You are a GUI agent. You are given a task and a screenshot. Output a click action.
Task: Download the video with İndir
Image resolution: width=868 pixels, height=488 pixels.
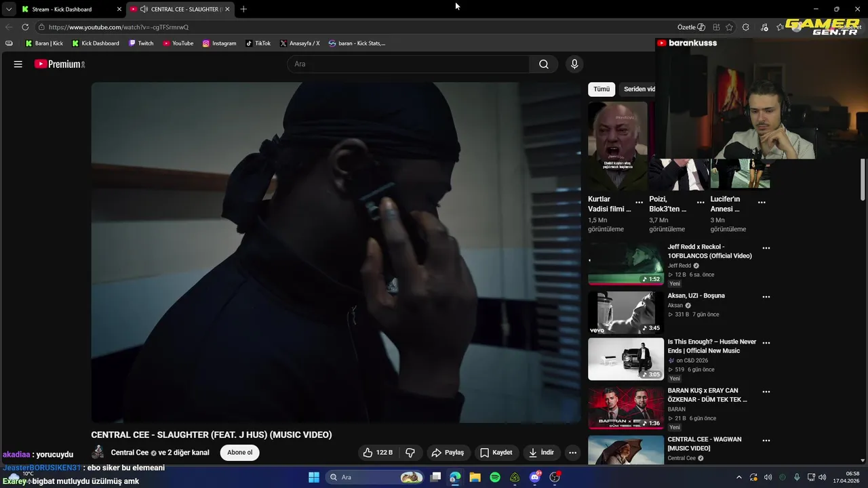click(x=541, y=453)
